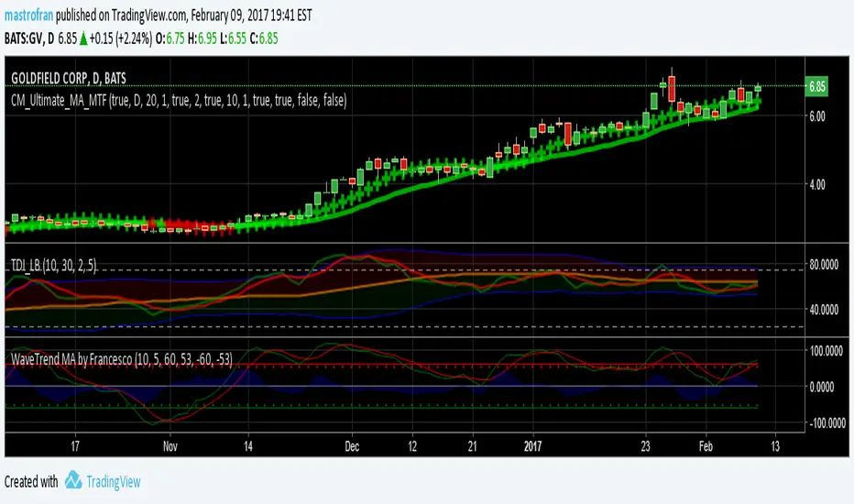Click the 21 date axis label
This screenshot has width=854, height=504.
[472, 447]
